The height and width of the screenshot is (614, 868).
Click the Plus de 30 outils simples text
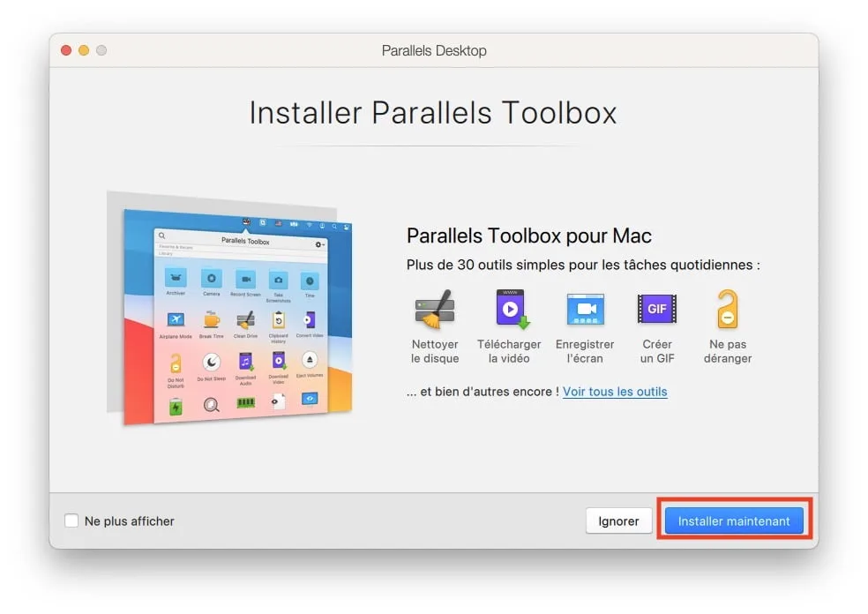[583, 265]
